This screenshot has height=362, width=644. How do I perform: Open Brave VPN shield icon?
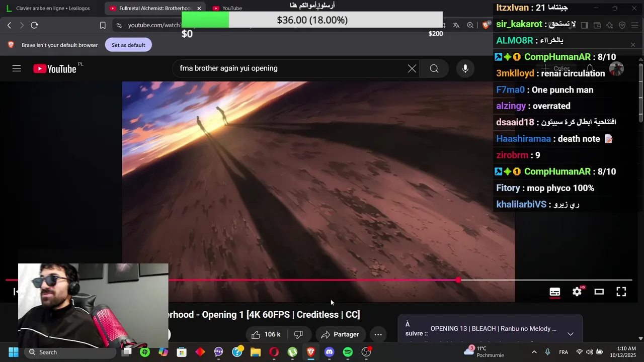point(622,25)
